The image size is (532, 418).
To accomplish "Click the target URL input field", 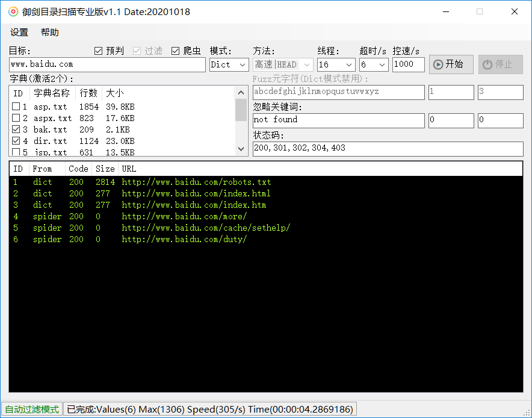I will pyautogui.click(x=107, y=64).
